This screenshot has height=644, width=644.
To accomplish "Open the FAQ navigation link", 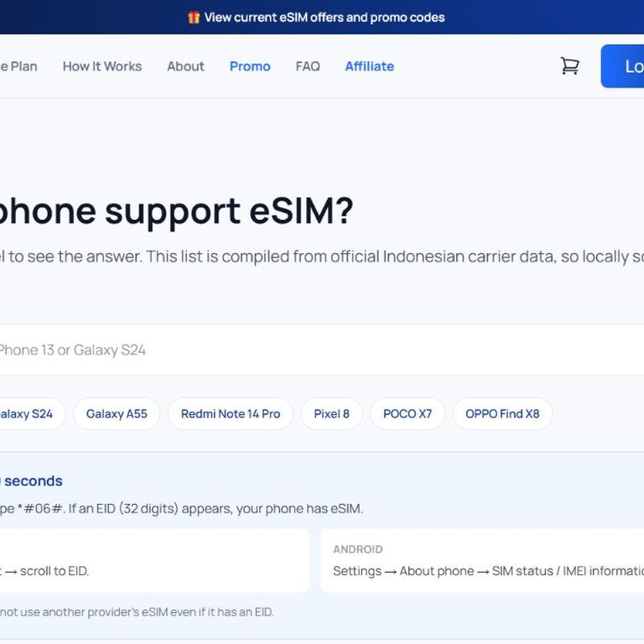I will pyautogui.click(x=308, y=66).
